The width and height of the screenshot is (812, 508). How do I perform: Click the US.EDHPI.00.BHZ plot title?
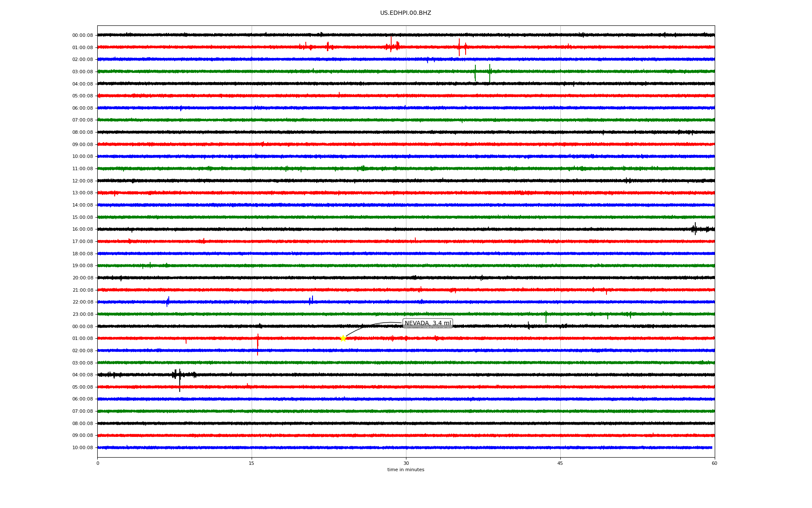[x=405, y=13]
